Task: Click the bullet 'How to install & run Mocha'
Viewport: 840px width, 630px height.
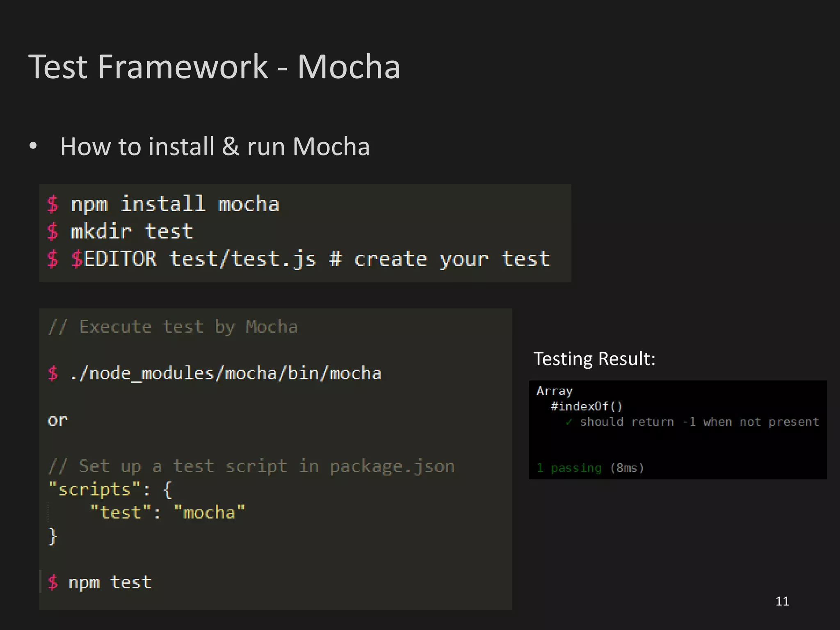Action: [x=215, y=146]
